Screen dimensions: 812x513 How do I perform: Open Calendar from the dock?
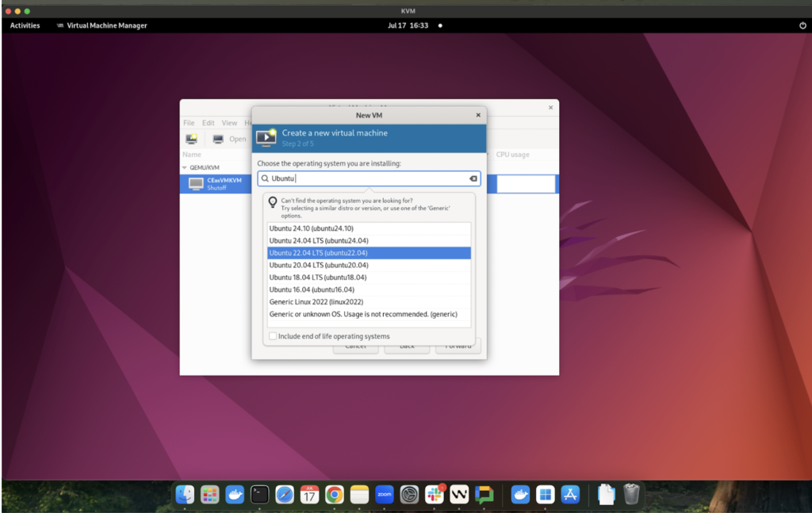(309, 494)
